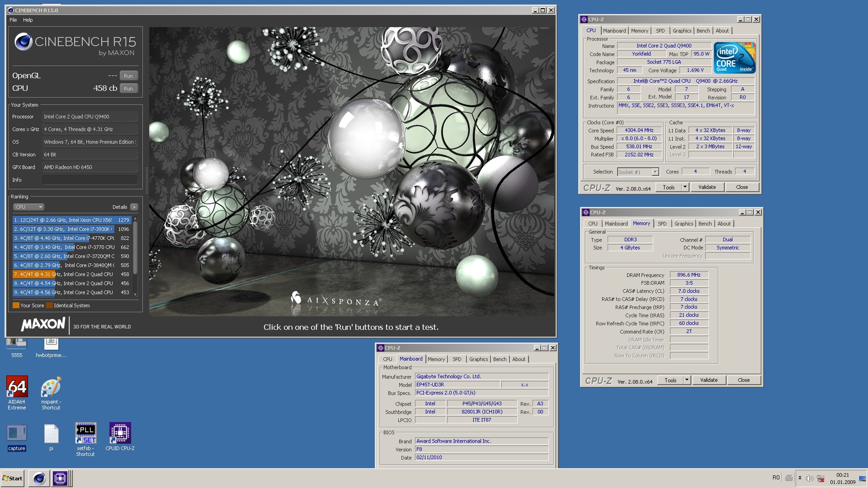Click the RO language indicator

coord(776,478)
